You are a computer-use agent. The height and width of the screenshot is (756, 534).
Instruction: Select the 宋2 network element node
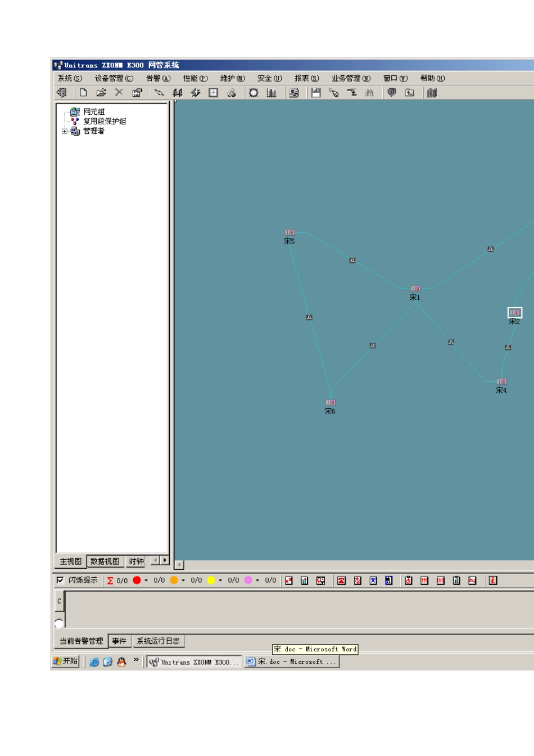tap(514, 313)
